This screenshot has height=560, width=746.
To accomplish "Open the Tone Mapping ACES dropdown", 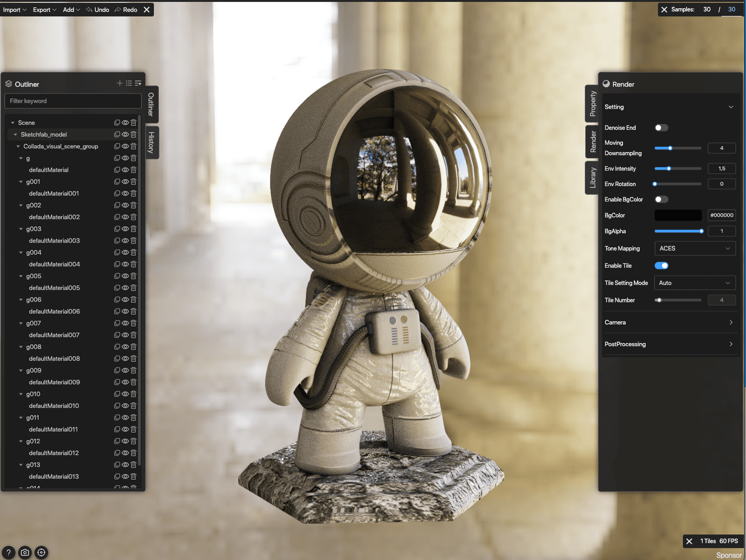I will 695,248.
